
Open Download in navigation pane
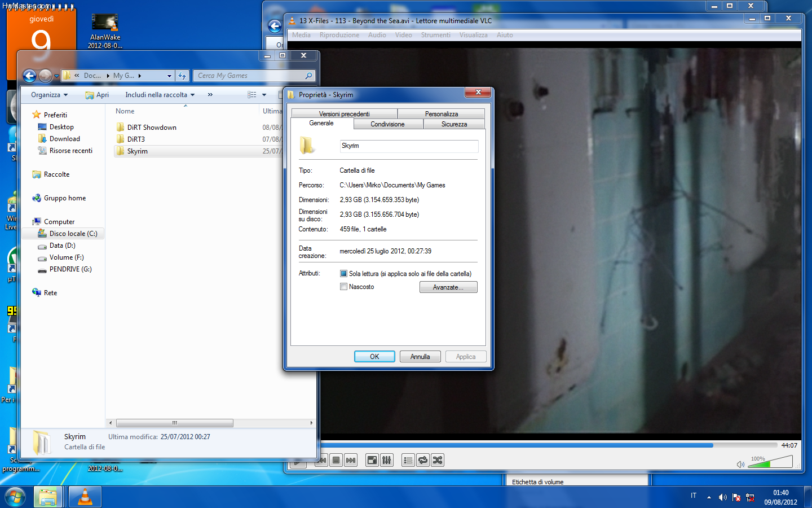click(x=65, y=139)
